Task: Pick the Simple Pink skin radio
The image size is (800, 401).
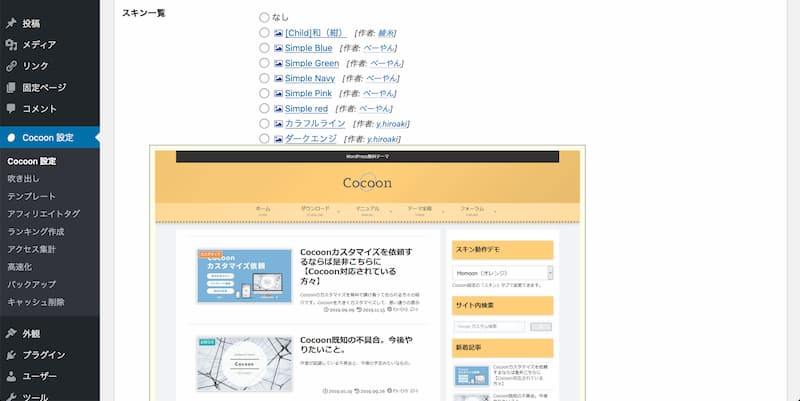Action: coord(264,93)
